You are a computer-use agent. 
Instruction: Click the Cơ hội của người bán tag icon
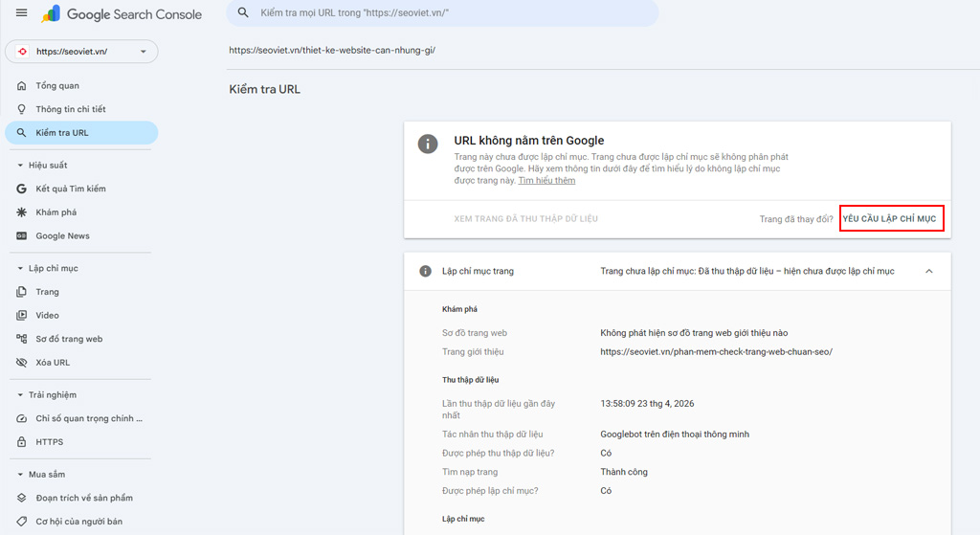tap(21, 522)
